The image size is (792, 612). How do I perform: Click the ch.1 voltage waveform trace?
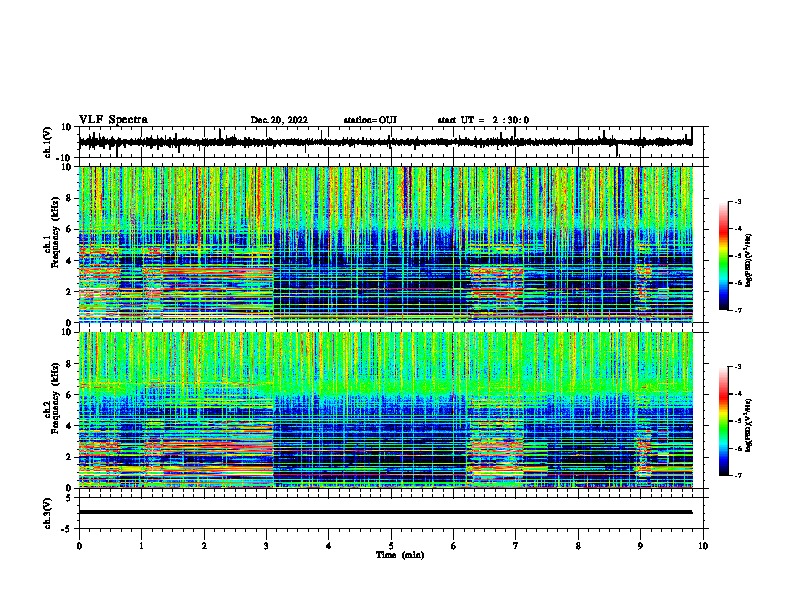(x=385, y=142)
